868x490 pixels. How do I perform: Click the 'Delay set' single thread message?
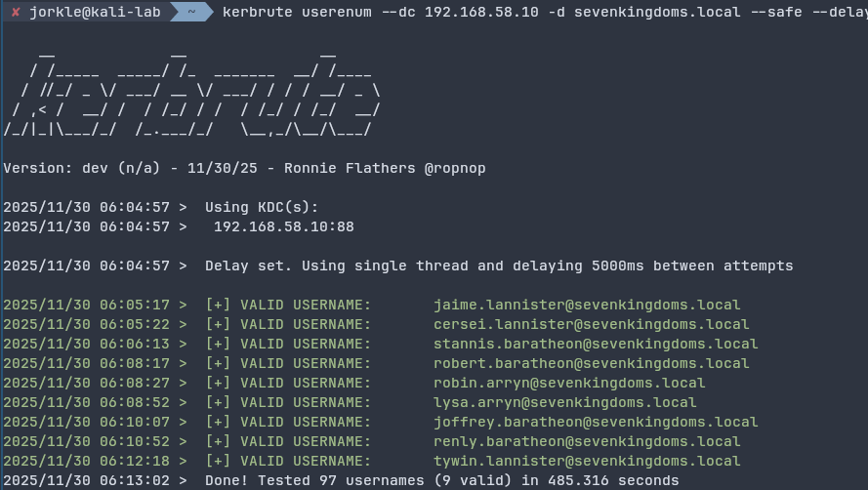click(499, 265)
